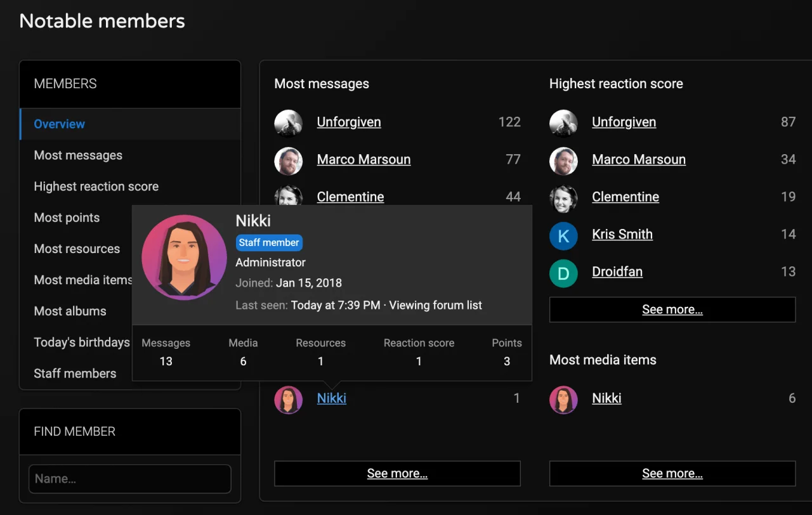
Task: Click See more under Highest reaction score
Action: [672, 310]
